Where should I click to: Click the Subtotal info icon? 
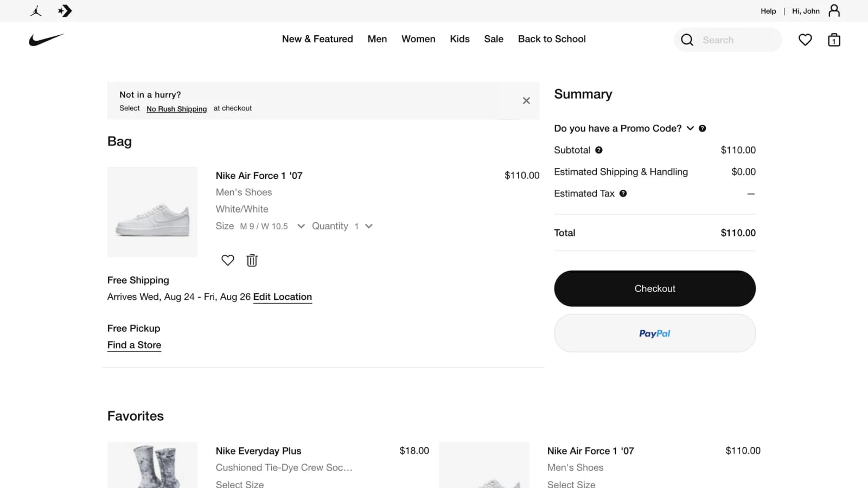tap(599, 150)
